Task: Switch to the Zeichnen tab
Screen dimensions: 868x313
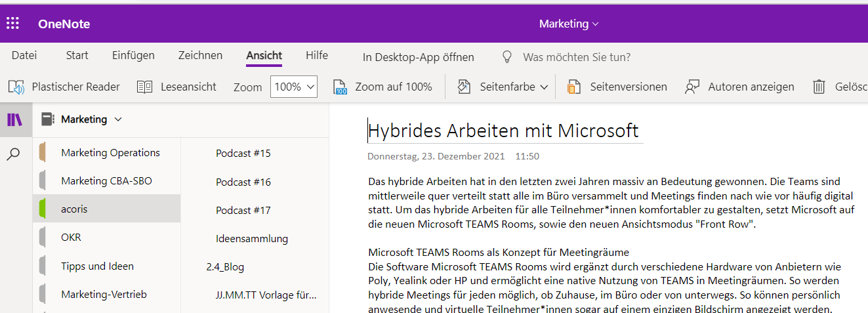Action: (200, 56)
